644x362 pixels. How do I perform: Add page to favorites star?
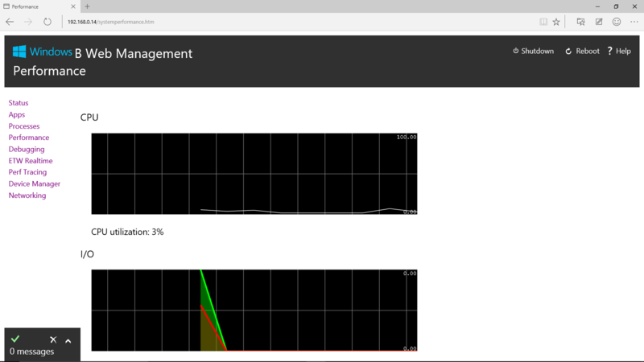coord(556,22)
